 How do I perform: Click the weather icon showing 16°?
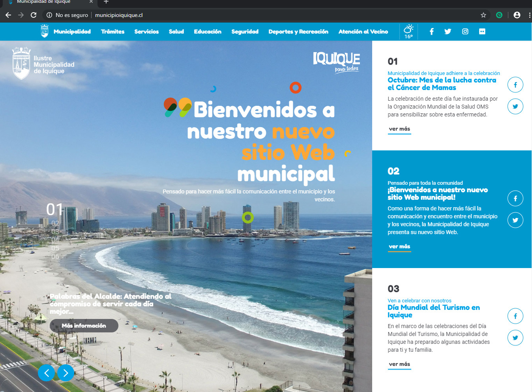coord(408,31)
